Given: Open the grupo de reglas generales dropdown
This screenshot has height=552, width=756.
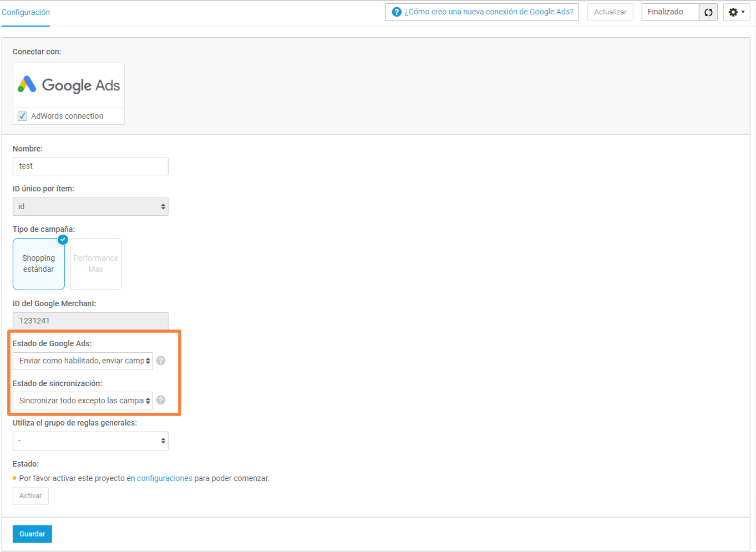Looking at the screenshot, I should tap(90, 441).
